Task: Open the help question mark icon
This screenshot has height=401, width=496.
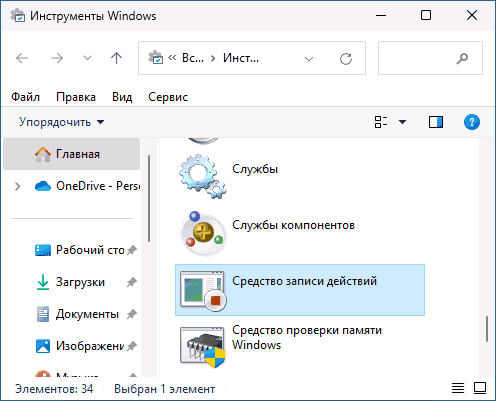Action: pos(472,122)
